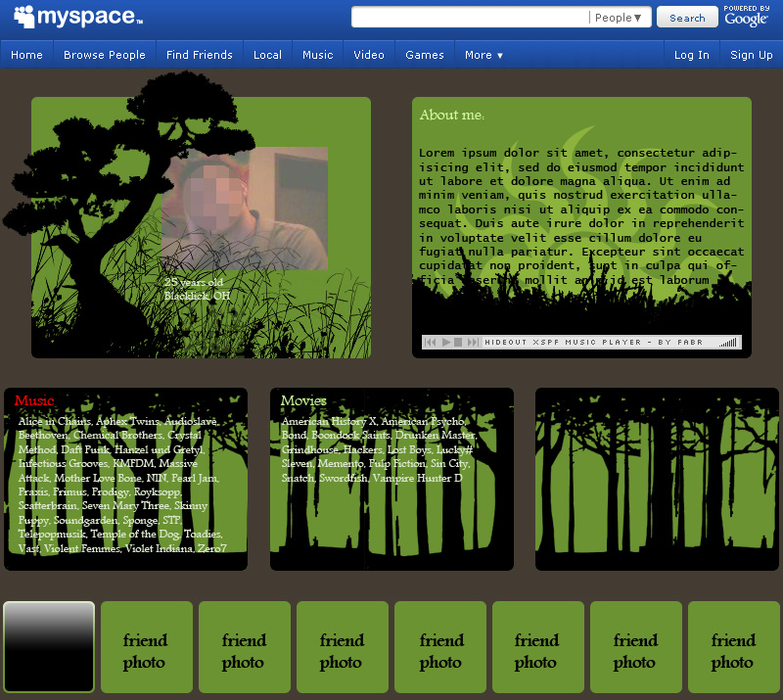This screenshot has width=783, height=700.
Task: Click the Log In link
Action: [x=692, y=55]
